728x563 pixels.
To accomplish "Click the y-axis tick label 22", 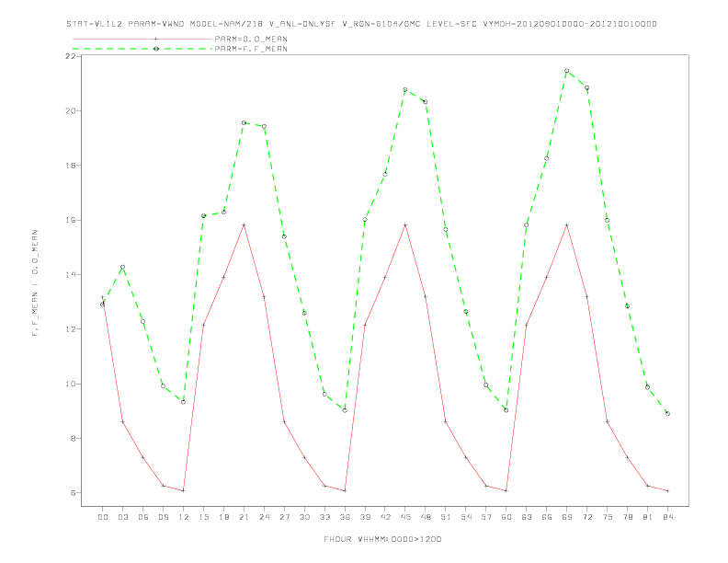I will tap(70, 56).
